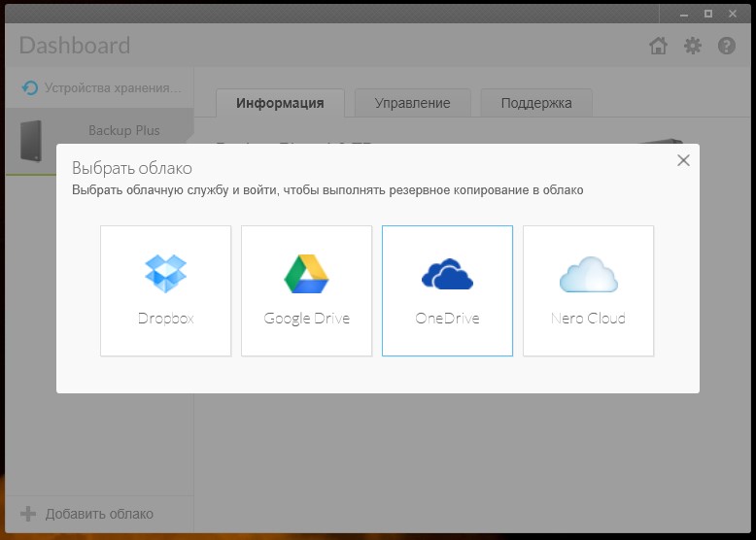Switch to the Поддержка tab

point(536,103)
